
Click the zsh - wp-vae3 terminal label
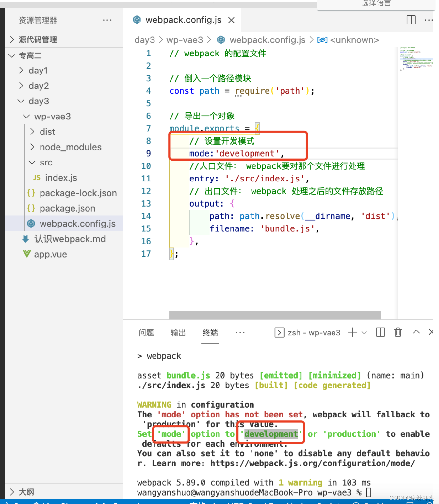click(314, 333)
